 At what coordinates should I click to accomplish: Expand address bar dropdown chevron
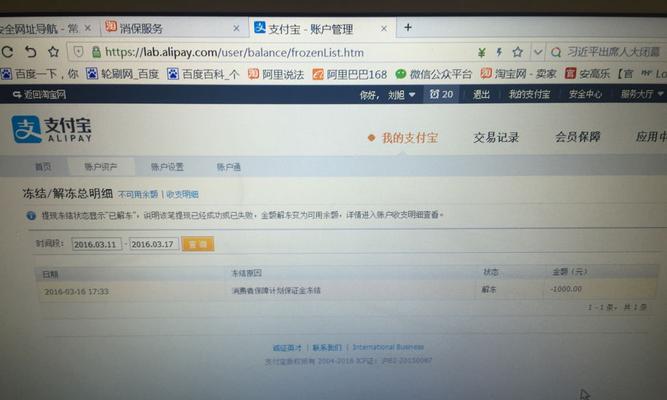(x=538, y=52)
